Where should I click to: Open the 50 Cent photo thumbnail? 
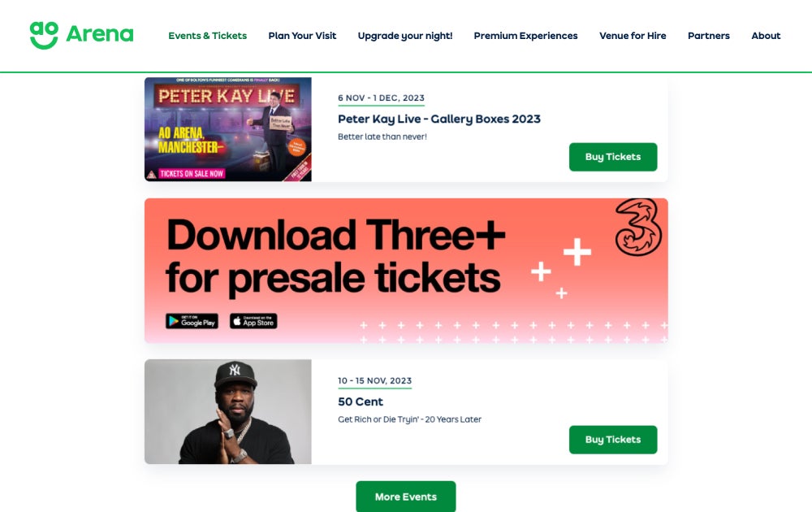(x=228, y=411)
